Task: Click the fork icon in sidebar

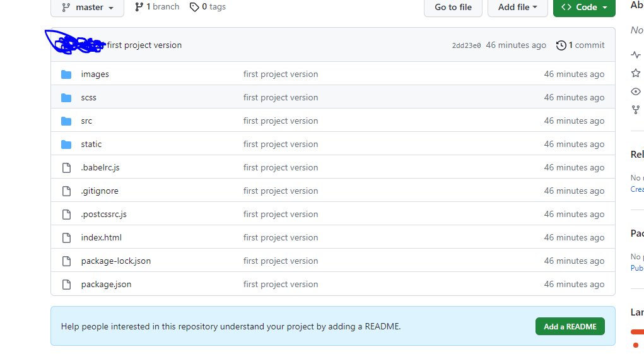Action: click(x=636, y=110)
